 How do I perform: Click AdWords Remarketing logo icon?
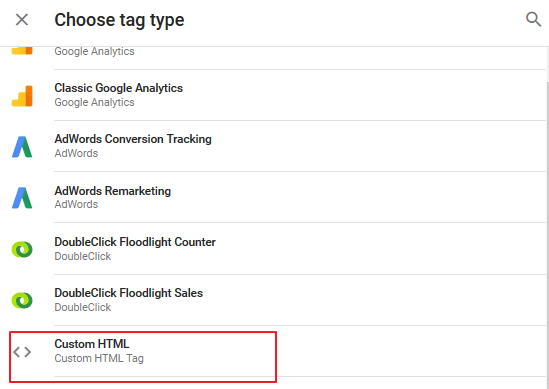[22, 198]
